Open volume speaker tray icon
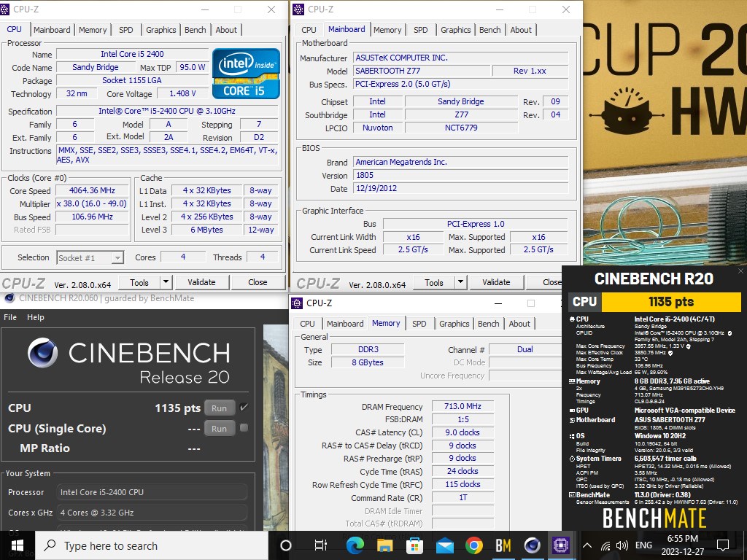The width and height of the screenshot is (747, 560). 622,545
